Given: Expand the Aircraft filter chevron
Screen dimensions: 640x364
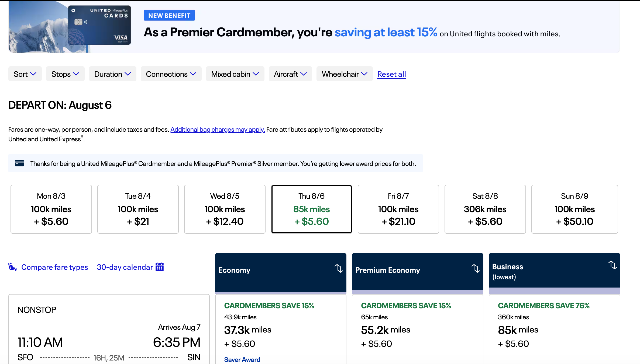Looking at the screenshot, I should [304, 74].
